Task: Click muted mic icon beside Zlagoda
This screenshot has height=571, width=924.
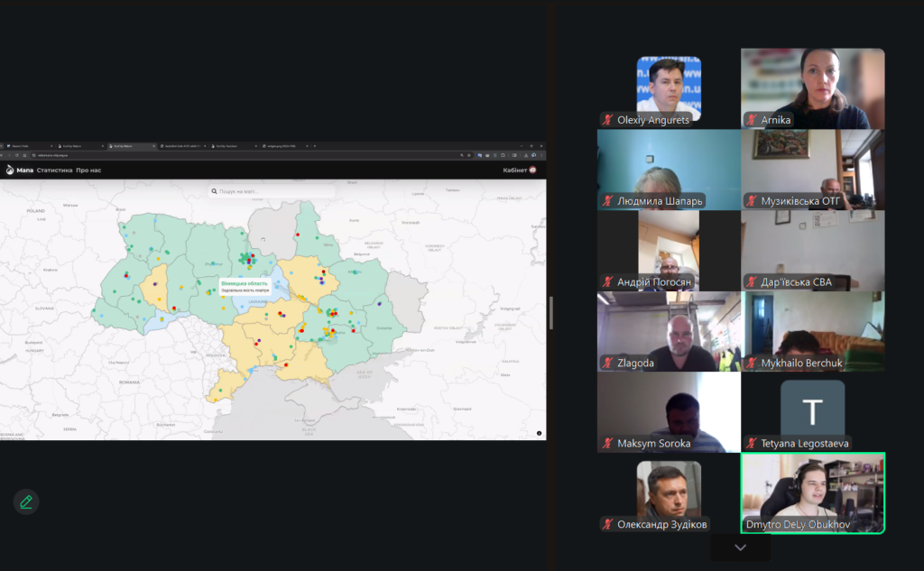Action: click(608, 363)
